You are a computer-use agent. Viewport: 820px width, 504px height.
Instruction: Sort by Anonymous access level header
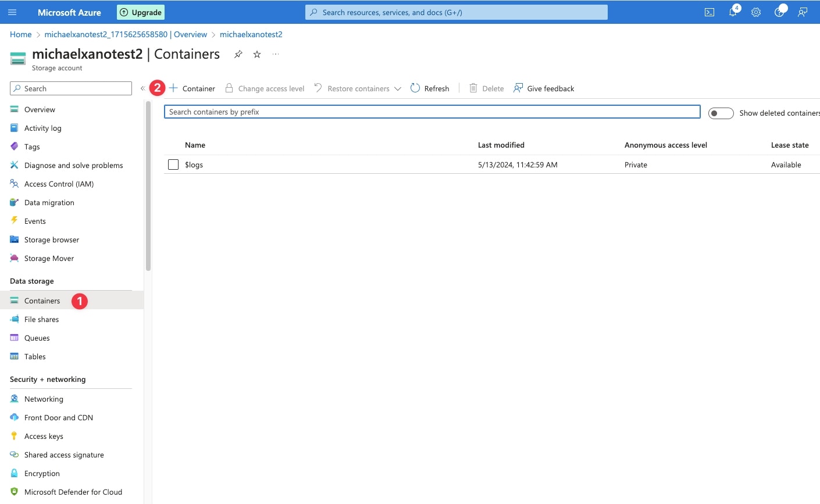pyautogui.click(x=666, y=145)
